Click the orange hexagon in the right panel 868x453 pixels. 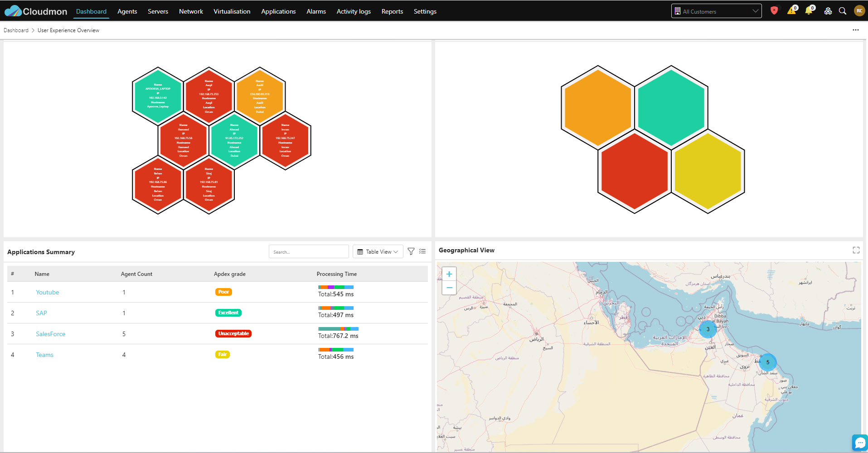pyautogui.click(x=598, y=107)
